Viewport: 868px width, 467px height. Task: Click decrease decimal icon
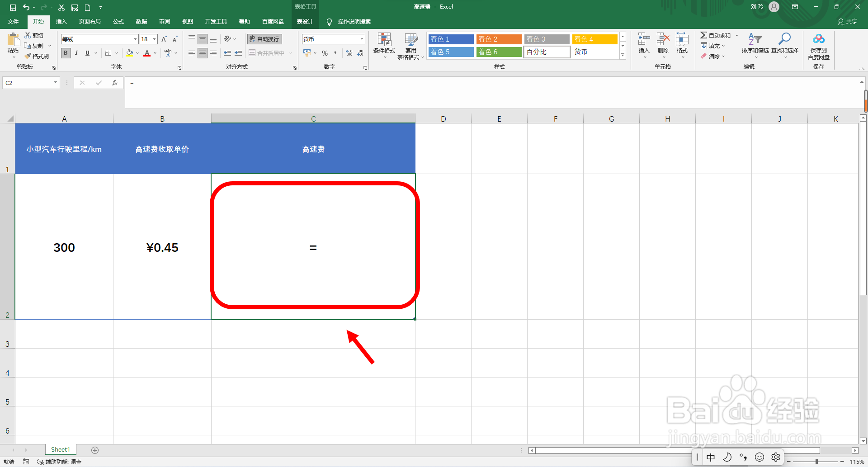(x=360, y=53)
